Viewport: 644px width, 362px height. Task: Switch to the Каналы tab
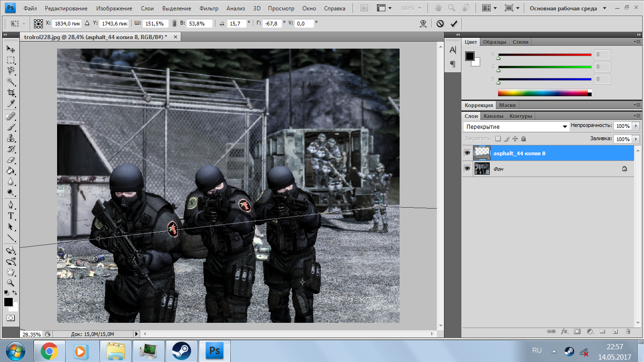pyautogui.click(x=493, y=116)
